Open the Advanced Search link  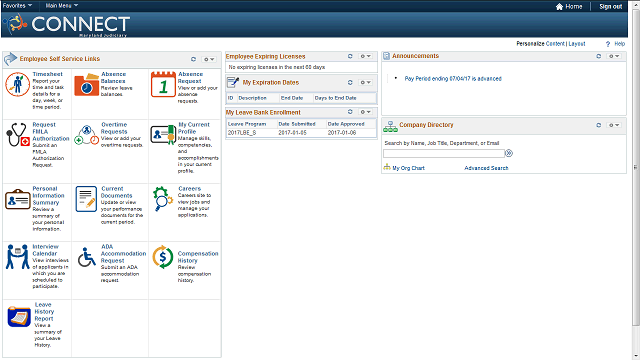click(x=486, y=168)
